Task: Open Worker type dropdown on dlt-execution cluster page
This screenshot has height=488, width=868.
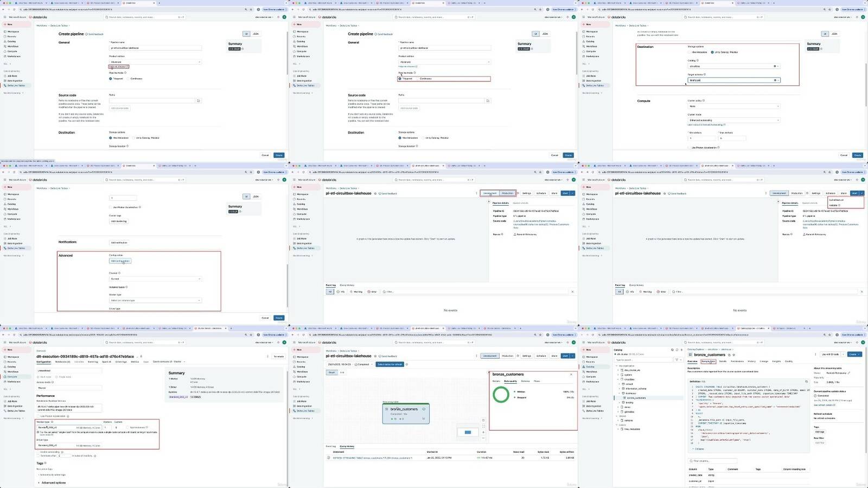Action: click(69, 428)
